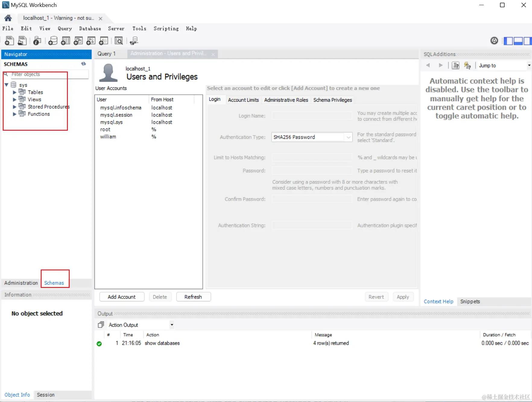Click the Views folder icon
The image size is (532, 402).
coord(22,99)
